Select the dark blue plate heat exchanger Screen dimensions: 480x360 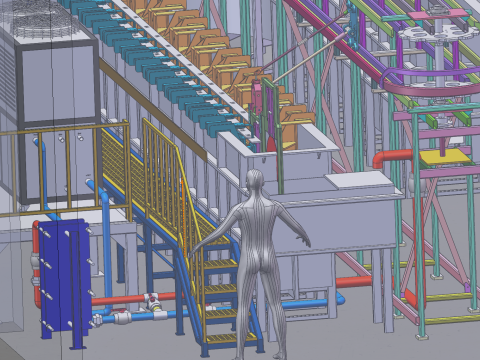tap(65, 282)
